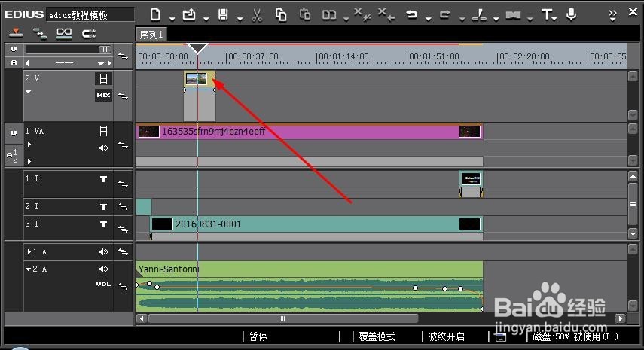
Task: Toggle the title icon on the 2 T track
Action: tap(103, 207)
